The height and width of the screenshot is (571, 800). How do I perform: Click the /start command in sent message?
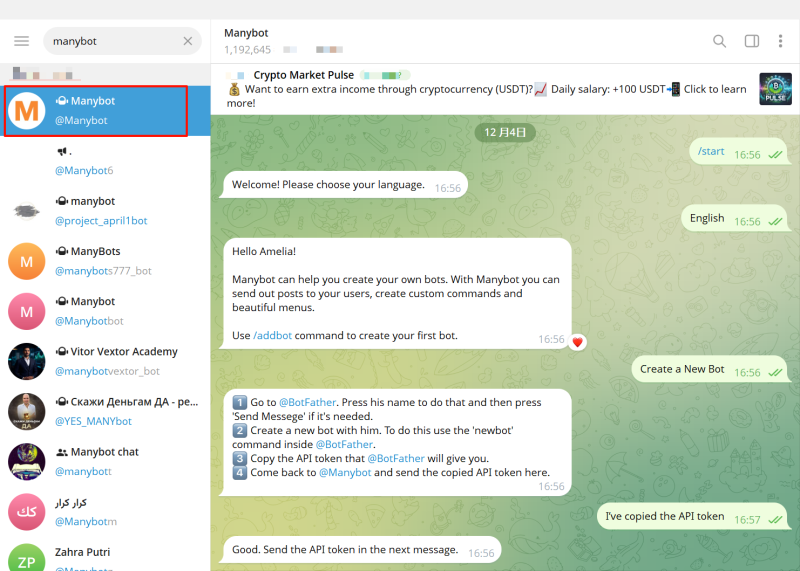click(x=711, y=151)
